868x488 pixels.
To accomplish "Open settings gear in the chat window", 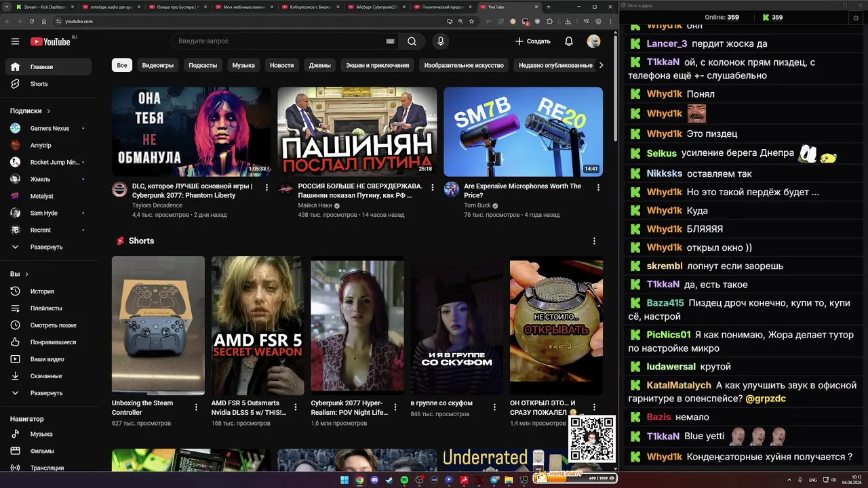I will (856, 18).
